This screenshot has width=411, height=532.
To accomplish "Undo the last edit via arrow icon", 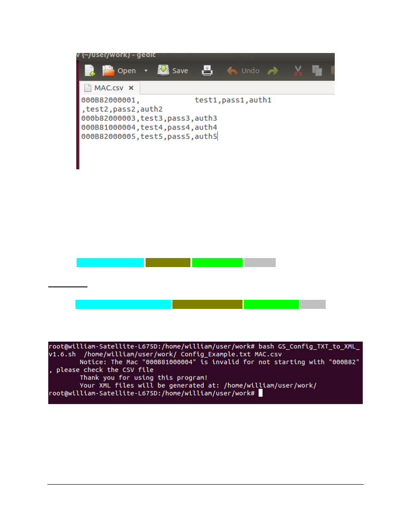I will tap(232, 71).
